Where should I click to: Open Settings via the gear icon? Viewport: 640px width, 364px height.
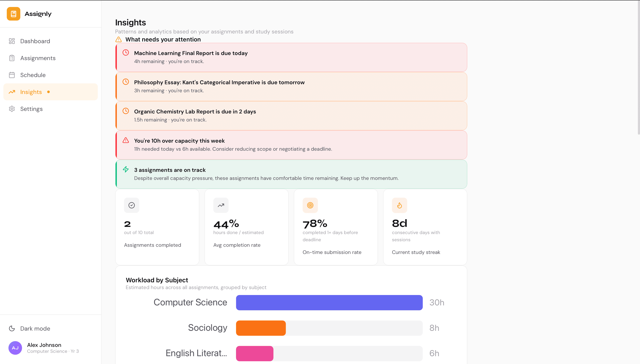click(x=12, y=109)
